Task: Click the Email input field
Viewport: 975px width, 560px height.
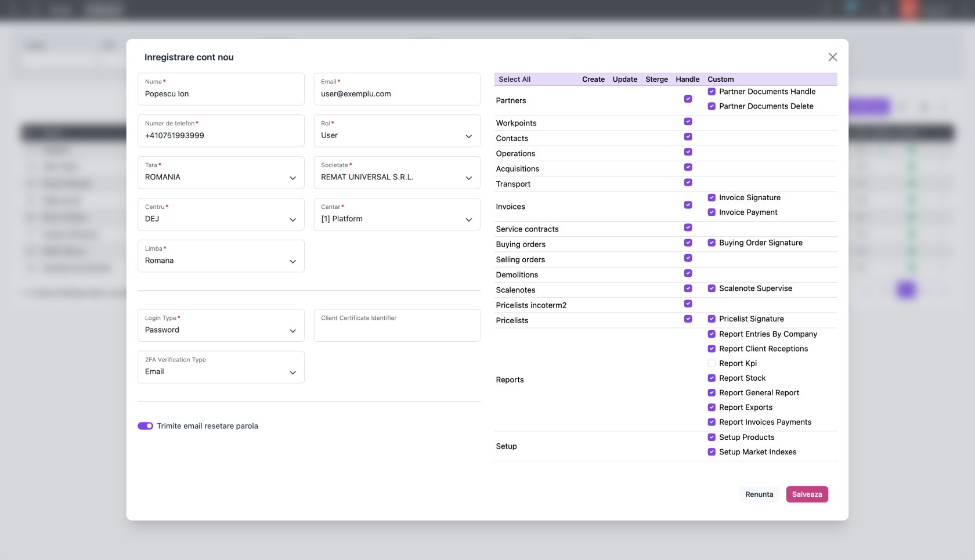Action: pos(397,89)
